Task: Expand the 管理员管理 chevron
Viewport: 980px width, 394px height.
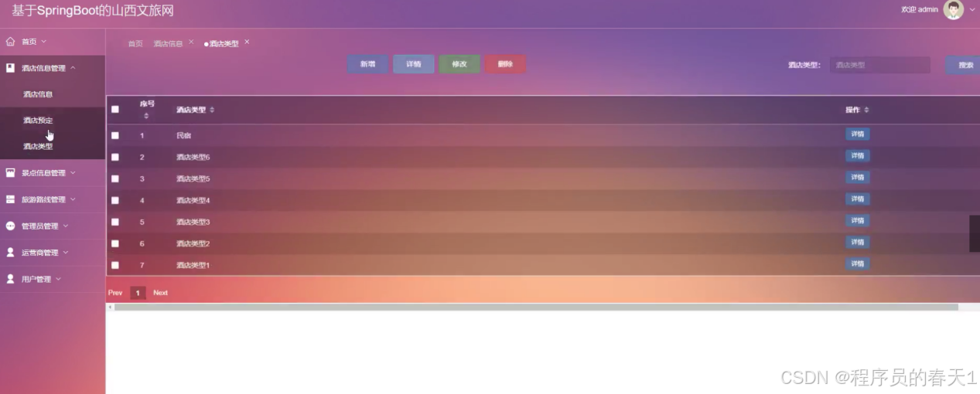Action: (65, 226)
